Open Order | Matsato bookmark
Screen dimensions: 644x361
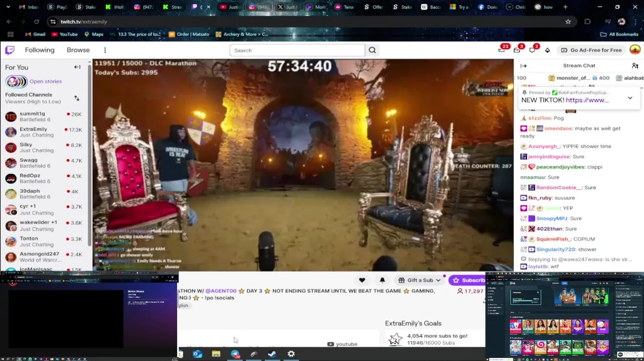(189, 34)
